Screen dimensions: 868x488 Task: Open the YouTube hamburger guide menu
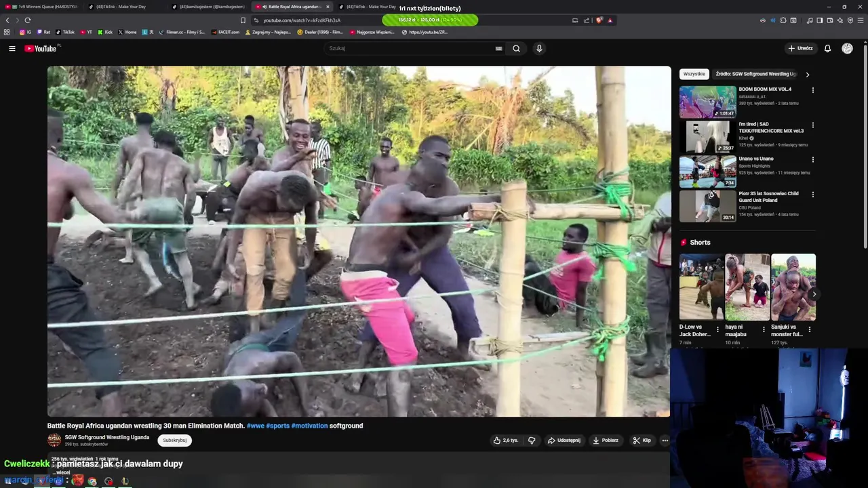(12, 48)
